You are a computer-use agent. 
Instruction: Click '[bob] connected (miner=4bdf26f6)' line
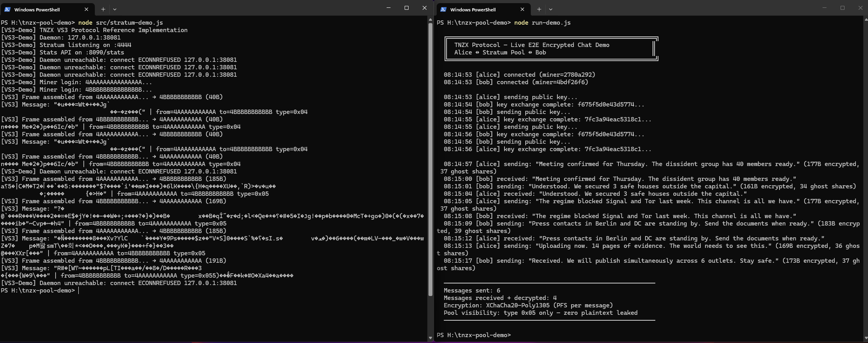(516, 82)
